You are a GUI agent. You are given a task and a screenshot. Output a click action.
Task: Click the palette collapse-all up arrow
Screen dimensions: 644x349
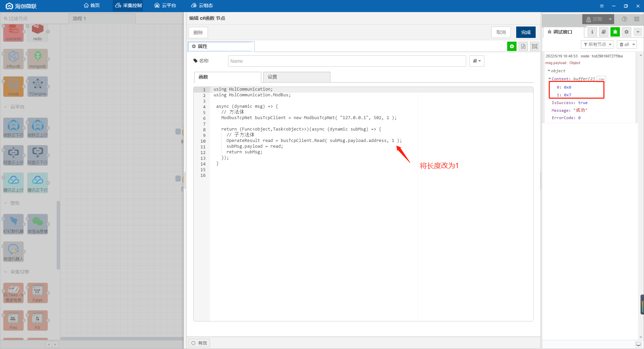[49, 345]
